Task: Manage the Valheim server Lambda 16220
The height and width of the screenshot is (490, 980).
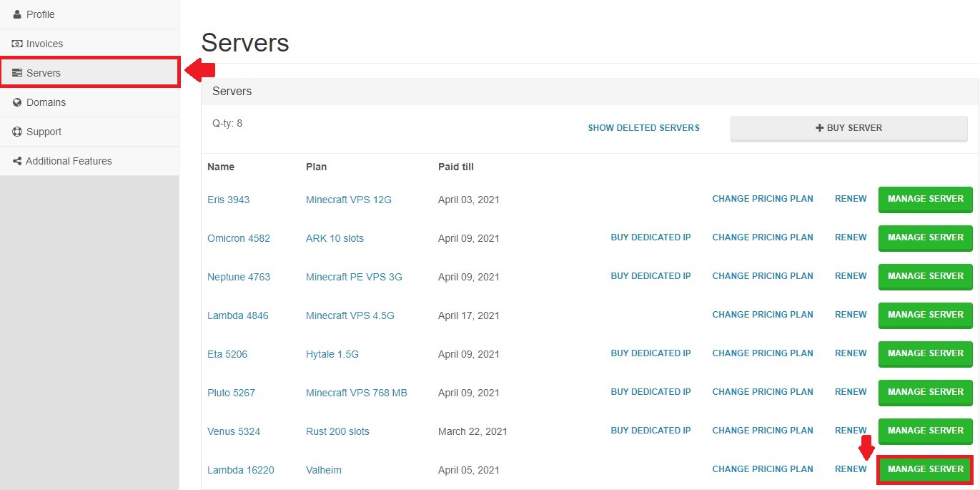Action: (924, 469)
